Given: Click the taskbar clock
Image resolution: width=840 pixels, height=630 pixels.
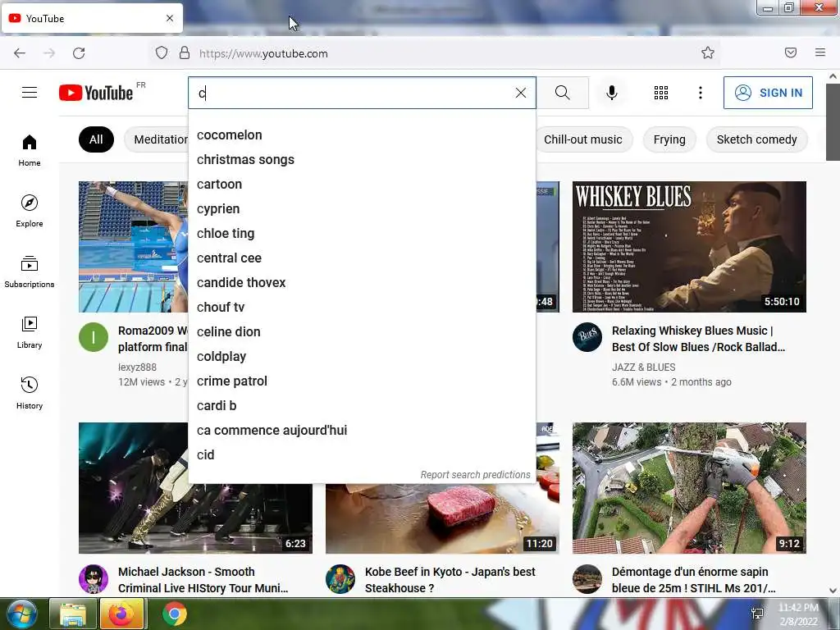Looking at the screenshot, I should pos(797,614).
